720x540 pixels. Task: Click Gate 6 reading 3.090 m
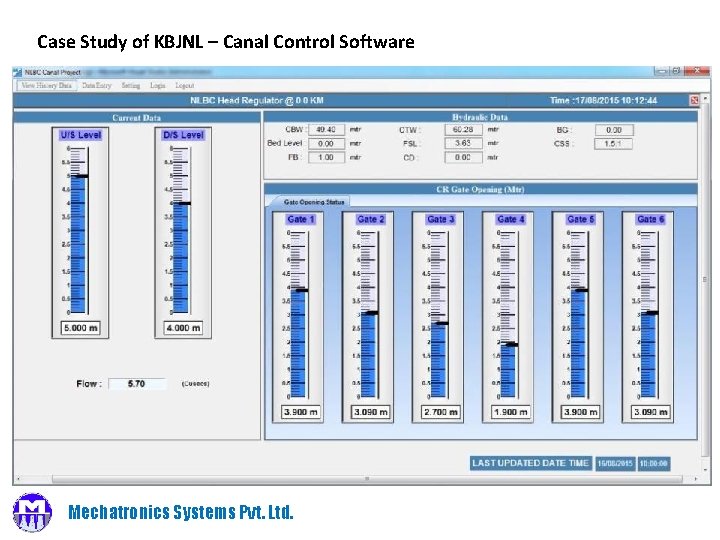[651, 412]
